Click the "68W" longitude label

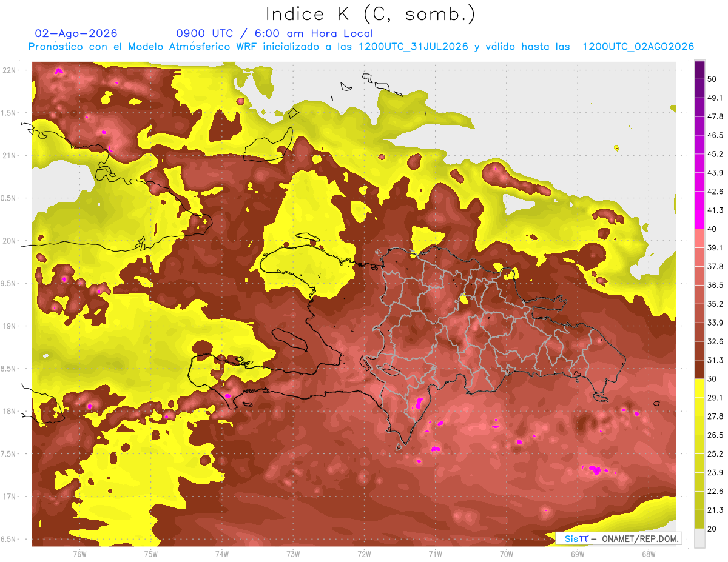(x=649, y=554)
